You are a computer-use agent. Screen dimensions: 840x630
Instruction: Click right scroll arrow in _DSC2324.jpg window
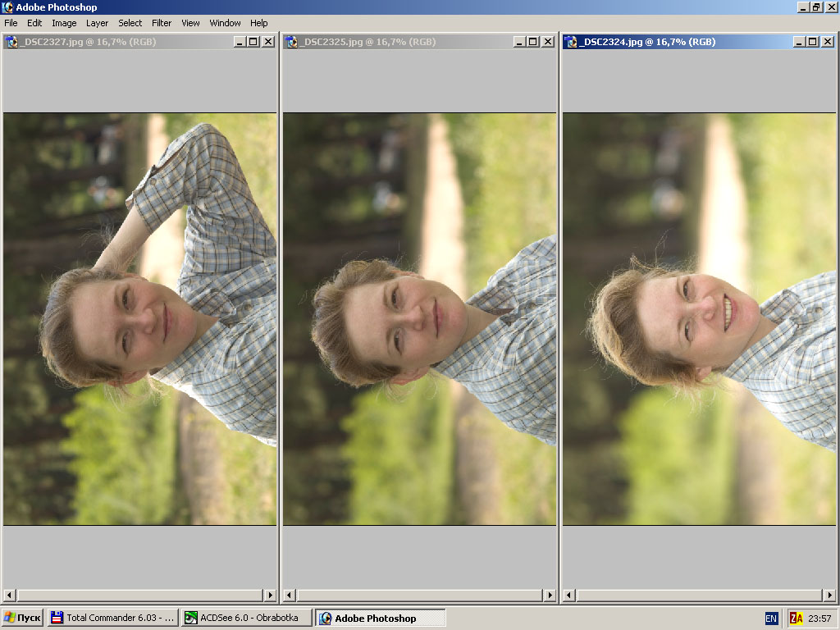click(829, 595)
